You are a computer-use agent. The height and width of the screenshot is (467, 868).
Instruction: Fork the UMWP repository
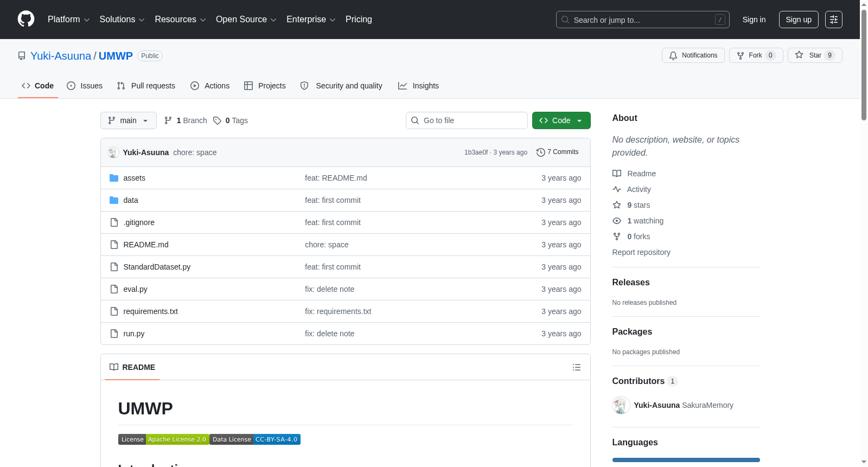point(756,55)
